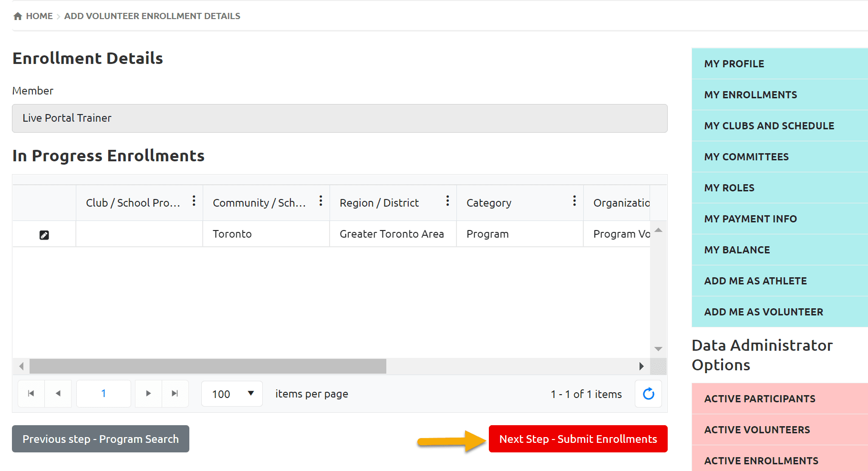Go to the first page of grid
Screen dimensions: 868x471
(x=31, y=394)
